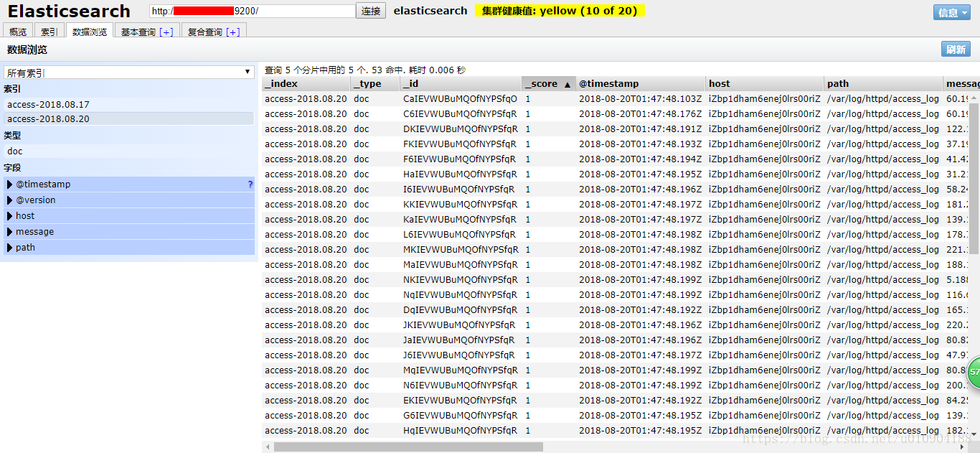Sort by the path column header
The height and width of the screenshot is (453, 980).
coord(883,83)
